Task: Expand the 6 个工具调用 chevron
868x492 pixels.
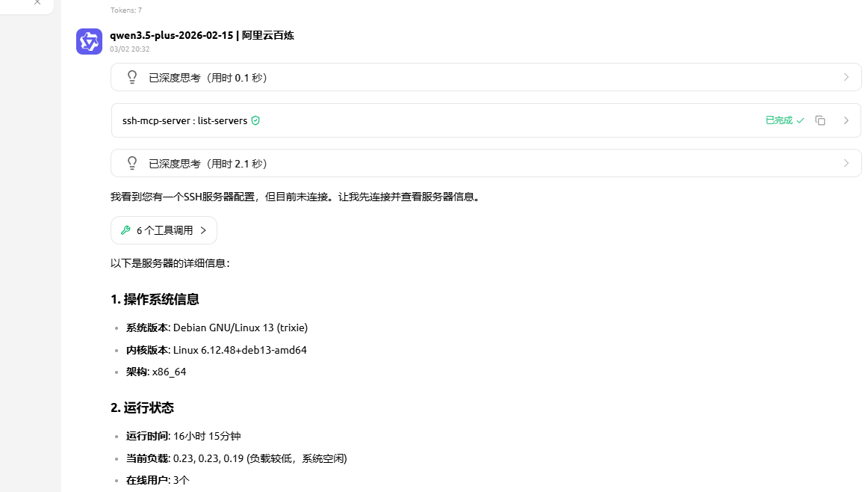Action: click(203, 230)
